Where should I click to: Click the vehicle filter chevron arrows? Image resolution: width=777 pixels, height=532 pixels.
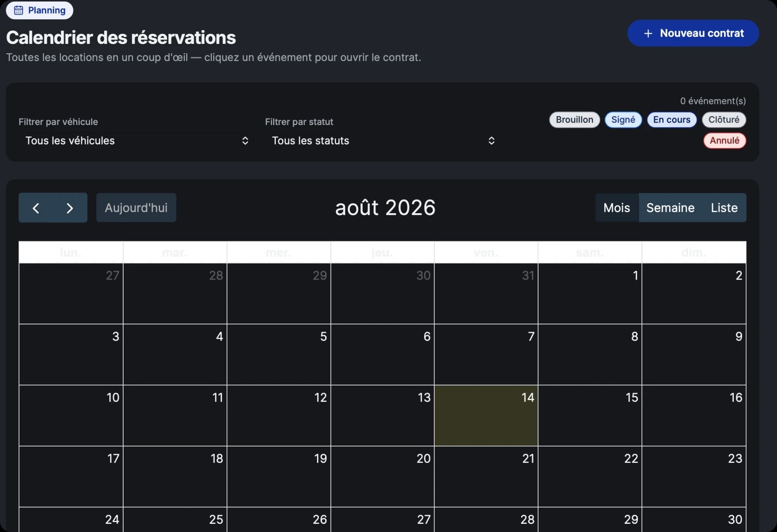point(245,141)
